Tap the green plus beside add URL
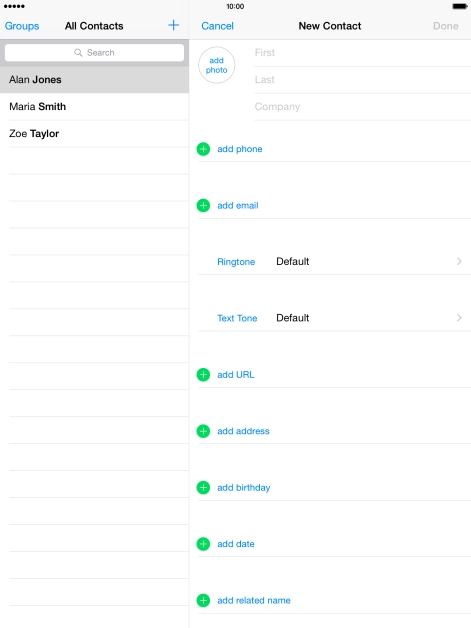 coord(203,374)
